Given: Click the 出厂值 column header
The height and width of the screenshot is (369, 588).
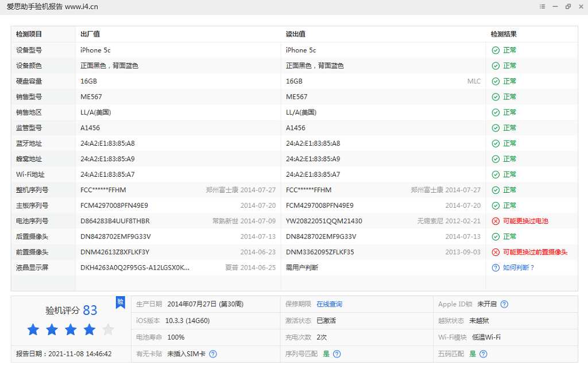Looking at the screenshot, I should 90,34.
